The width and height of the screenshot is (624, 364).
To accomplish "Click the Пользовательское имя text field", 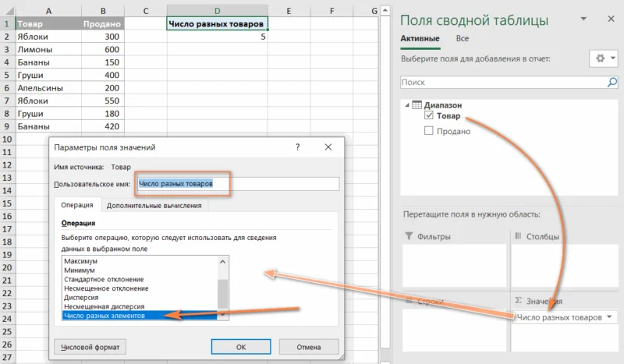I will point(238,184).
